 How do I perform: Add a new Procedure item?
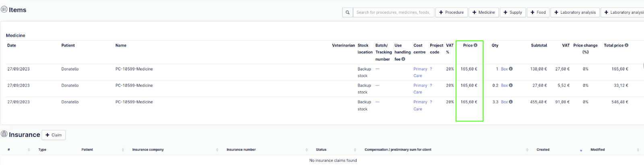(x=451, y=12)
